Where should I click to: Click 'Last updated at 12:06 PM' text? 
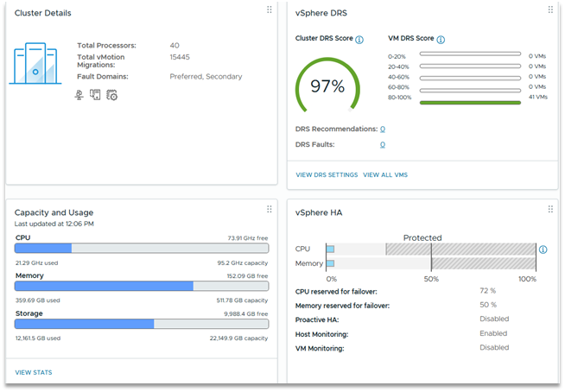pyautogui.click(x=54, y=224)
